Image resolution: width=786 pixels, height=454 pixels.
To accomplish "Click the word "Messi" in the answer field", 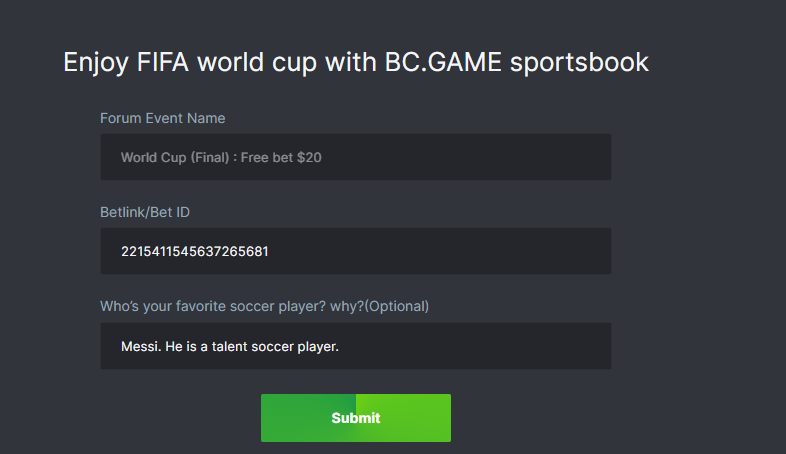I will point(139,347).
